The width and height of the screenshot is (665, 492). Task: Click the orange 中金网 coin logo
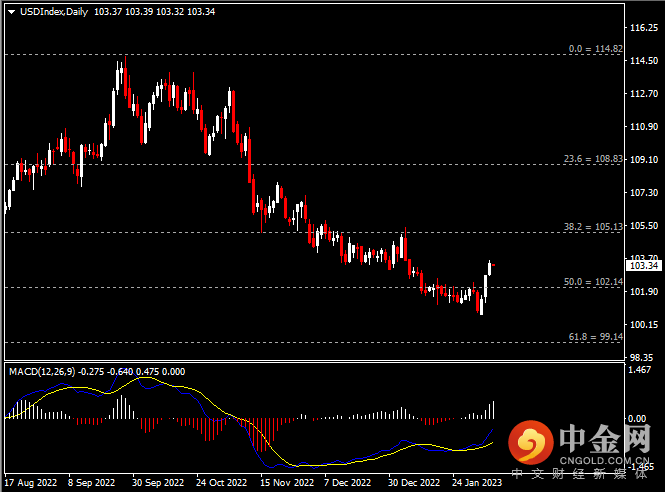[529, 441]
